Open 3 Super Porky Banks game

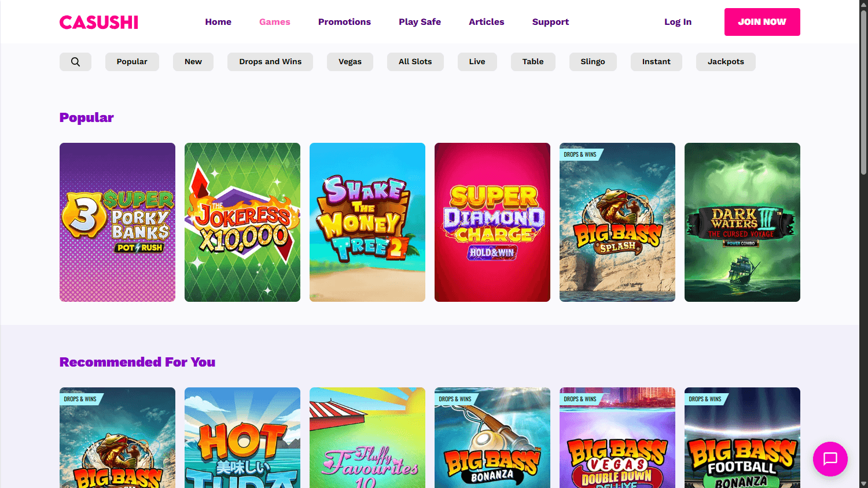117,222
